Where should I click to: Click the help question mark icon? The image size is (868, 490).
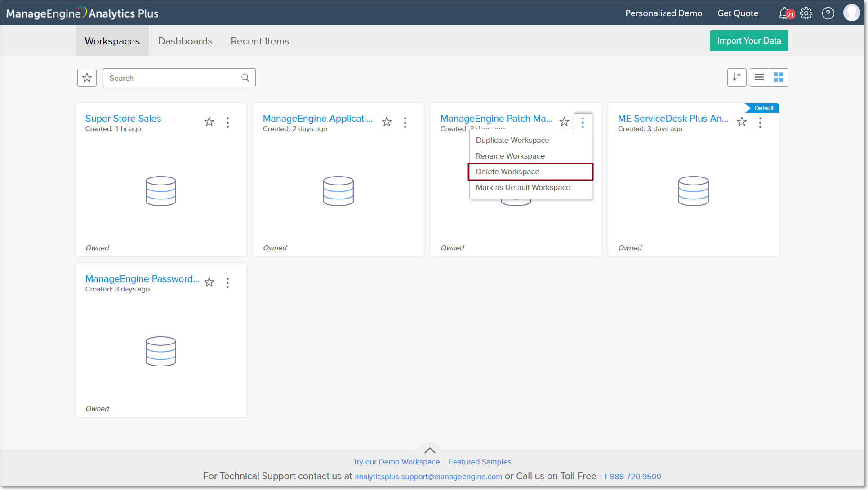828,13
